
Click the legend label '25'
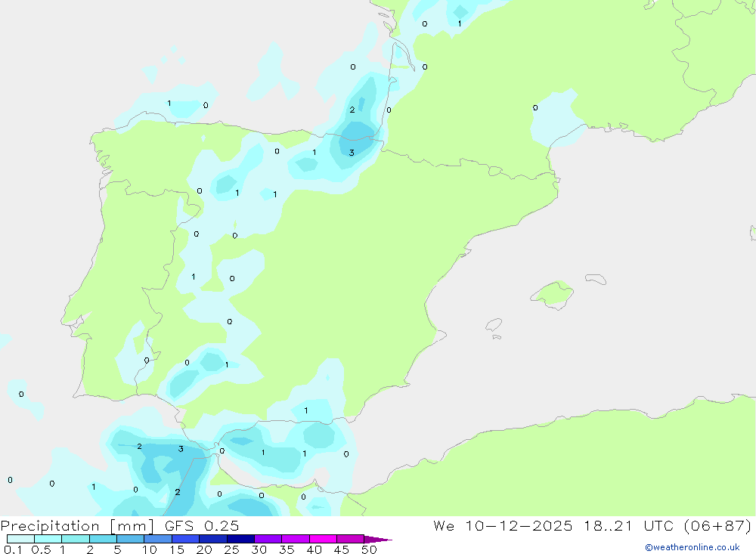[x=232, y=549]
